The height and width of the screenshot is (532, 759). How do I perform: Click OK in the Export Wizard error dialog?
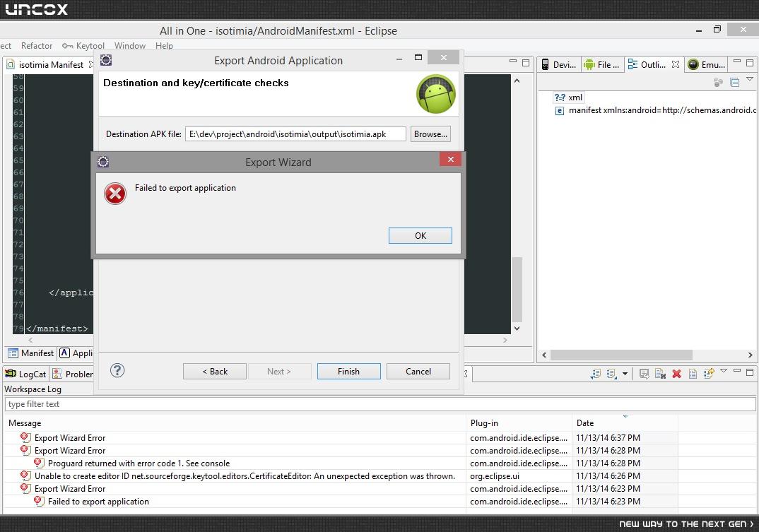[x=420, y=236]
